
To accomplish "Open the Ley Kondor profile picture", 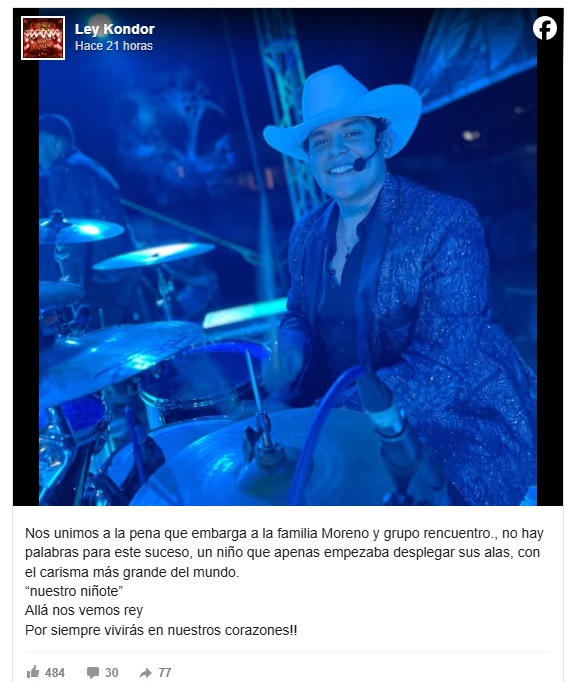I will tap(43, 38).
